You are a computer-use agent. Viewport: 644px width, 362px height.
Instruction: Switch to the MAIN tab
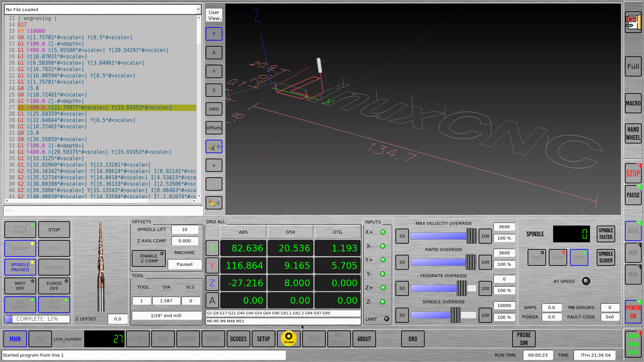15,339
